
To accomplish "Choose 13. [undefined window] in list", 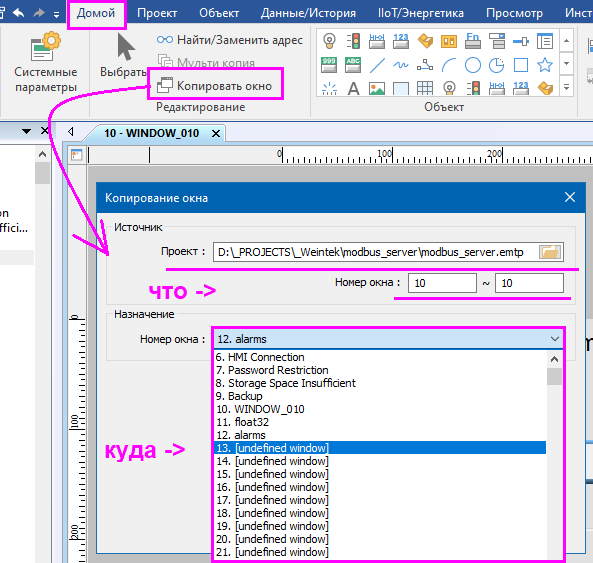I will pyautogui.click(x=380, y=448).
